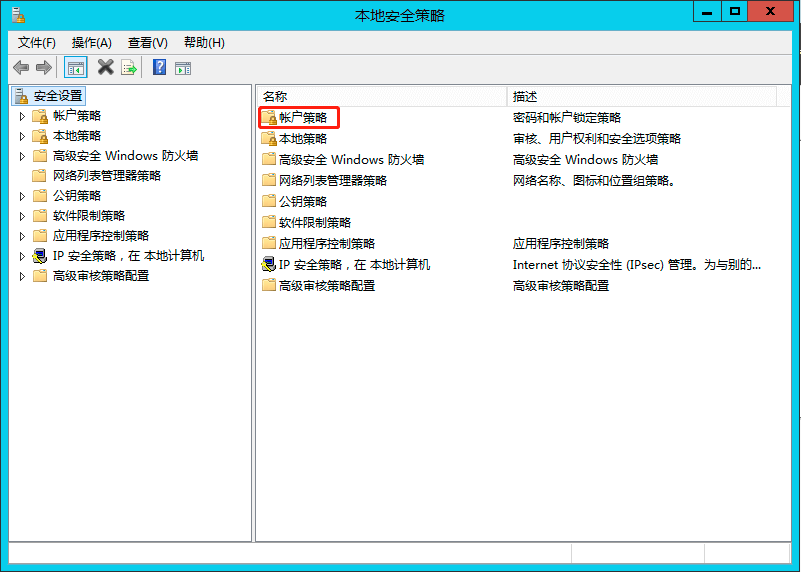The width and height of the screenshot is (801, 572).
Task: Select 高级安全 Windows 防火墙 in left tree
Action: pyautogui.click(x=126, y=156)
